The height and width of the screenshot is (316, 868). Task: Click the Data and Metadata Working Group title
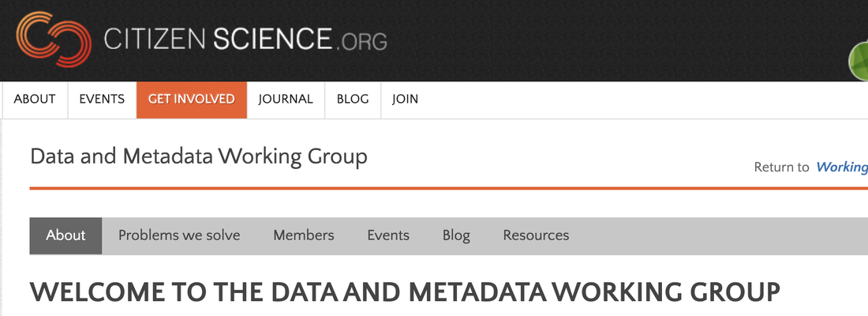pos(199,157)
